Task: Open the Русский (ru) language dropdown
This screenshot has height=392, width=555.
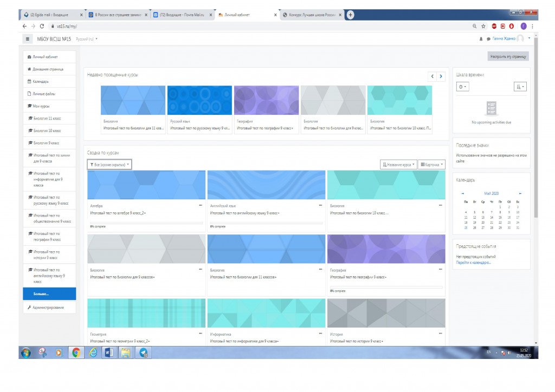Action: [x=87, y=39]
